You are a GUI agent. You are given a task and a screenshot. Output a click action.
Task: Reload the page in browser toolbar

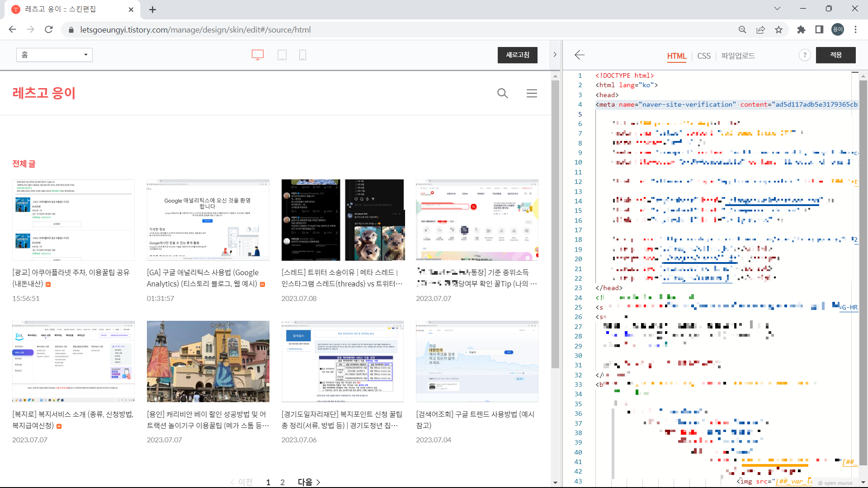(x=49, y=30)
